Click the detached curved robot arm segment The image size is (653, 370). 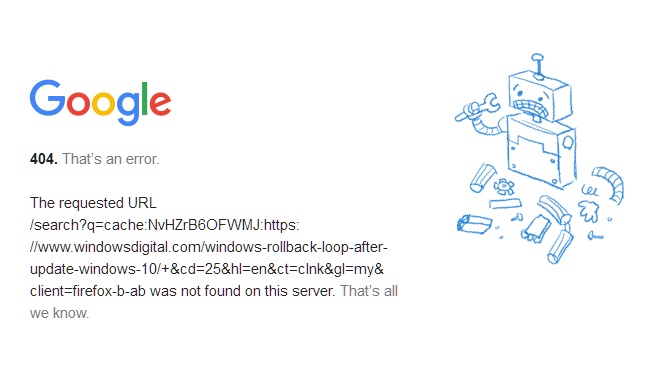pos(609,185)
